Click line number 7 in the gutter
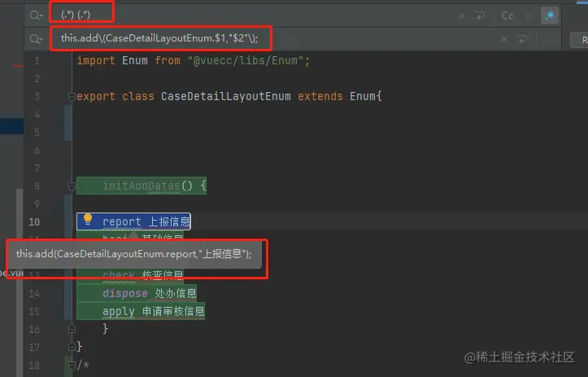This screenshot has width=588, height=377. pos(37,169)
